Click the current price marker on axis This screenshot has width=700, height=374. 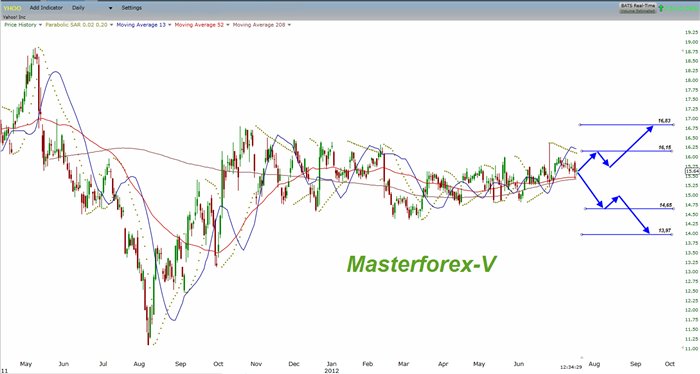[x=692, y=171]
